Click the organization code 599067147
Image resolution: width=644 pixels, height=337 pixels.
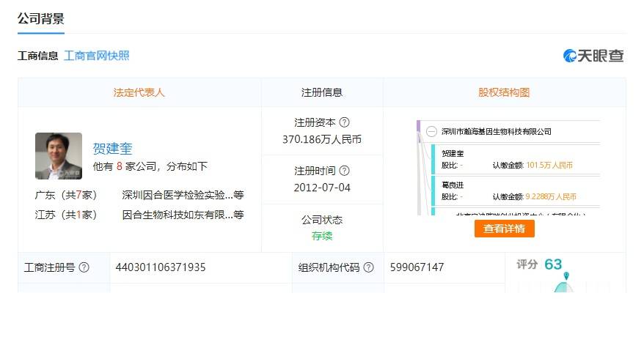point(417,267)
